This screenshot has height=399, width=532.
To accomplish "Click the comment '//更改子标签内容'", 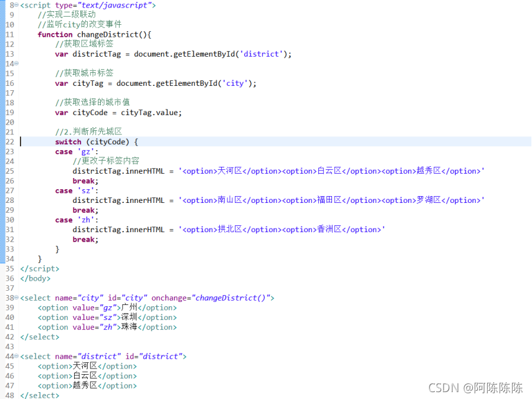I will click(106, 161).
